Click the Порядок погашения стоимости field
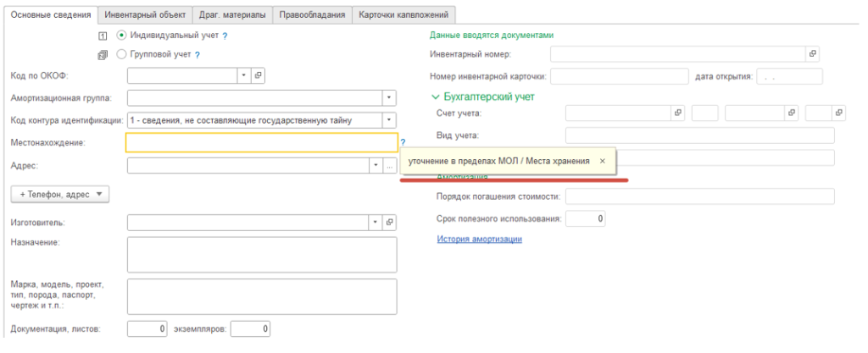868x353 pixels. tap(699, 196)
